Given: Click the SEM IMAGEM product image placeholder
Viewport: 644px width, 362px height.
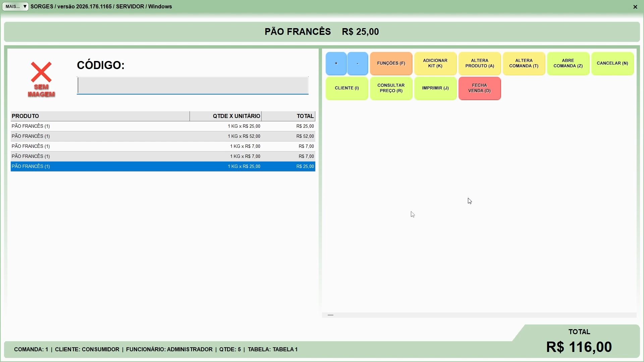Looking at the screenshot, I should click(41, 79).
